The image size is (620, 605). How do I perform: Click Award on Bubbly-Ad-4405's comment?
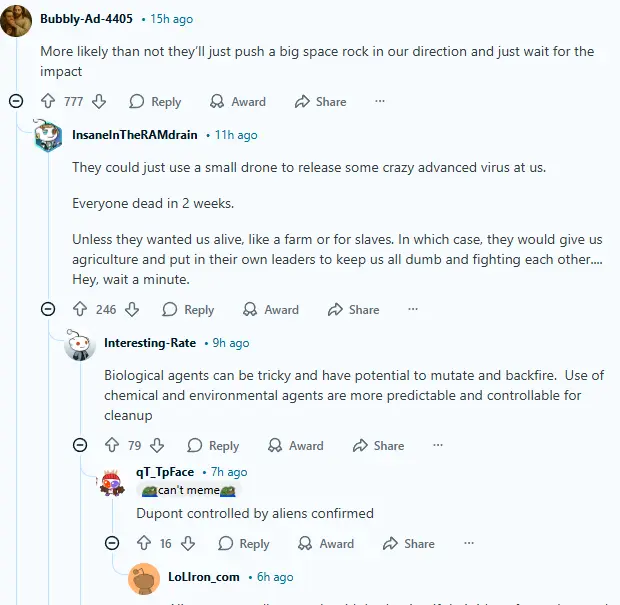tap(237, 101)
